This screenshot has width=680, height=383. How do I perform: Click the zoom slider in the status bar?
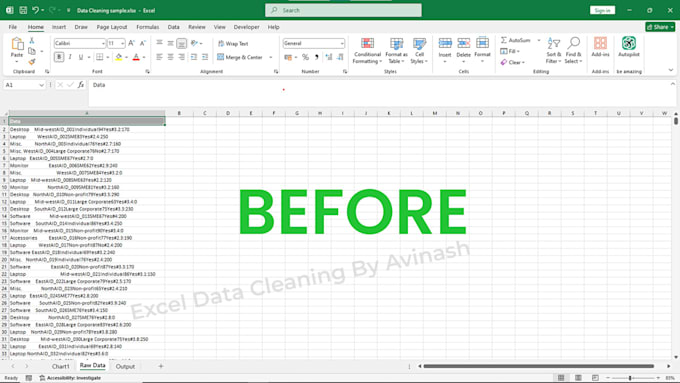click(x=630, y=378)
